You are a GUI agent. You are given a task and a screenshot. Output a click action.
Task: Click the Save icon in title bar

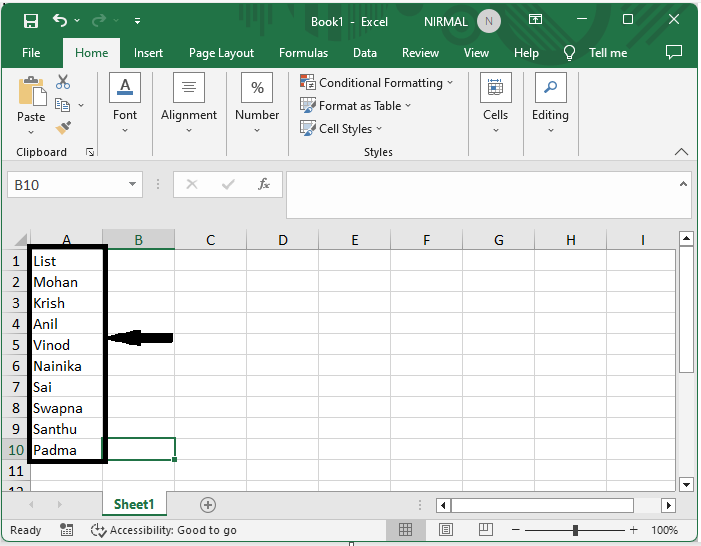[x=31, y=21]
